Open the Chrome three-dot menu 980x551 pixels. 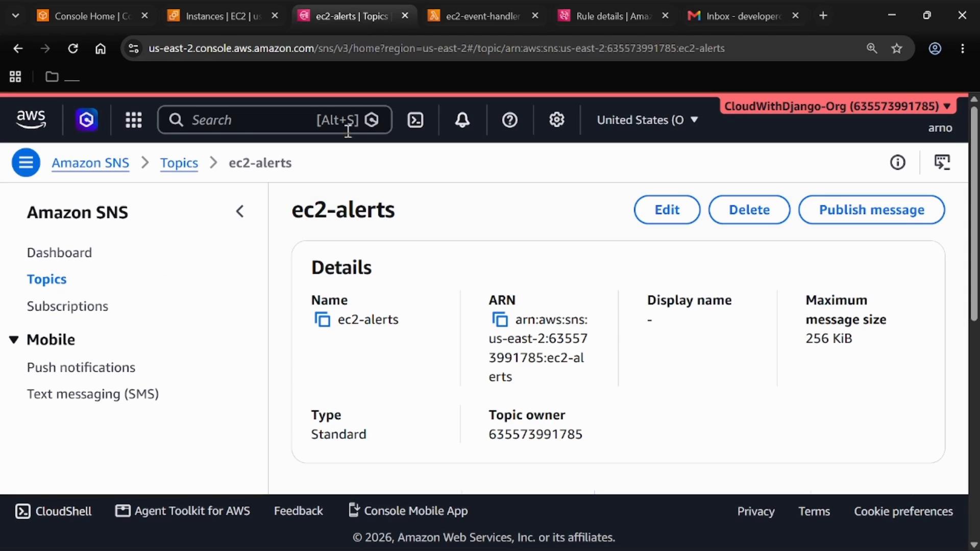coord(963,48)
